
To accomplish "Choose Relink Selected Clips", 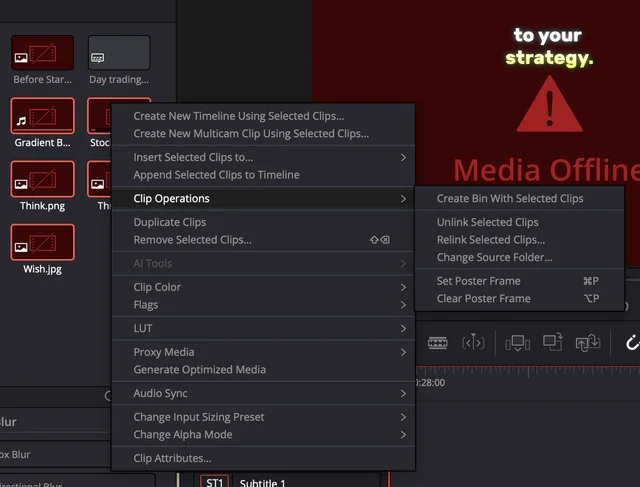I will coord(520,240).
